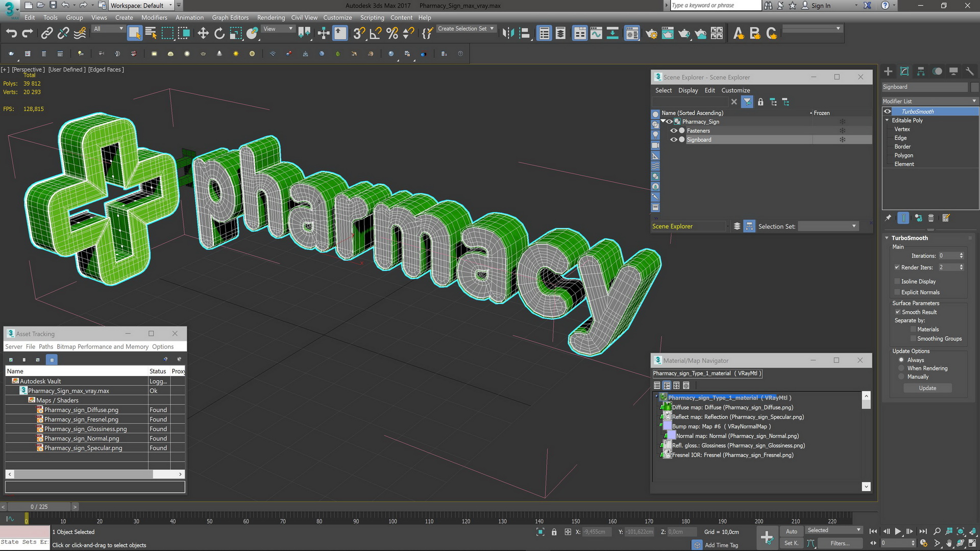
Task: Click the Undo arrow in main toolbar
Action: [x=11, y=34]
